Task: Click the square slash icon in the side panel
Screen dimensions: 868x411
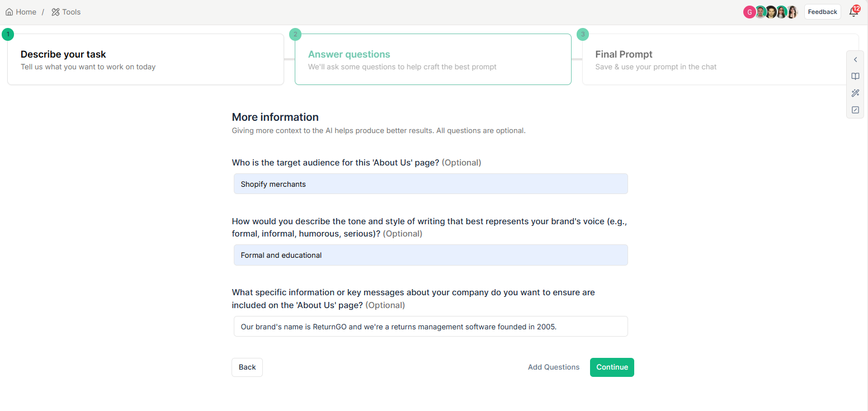Action: pos(855,110)
